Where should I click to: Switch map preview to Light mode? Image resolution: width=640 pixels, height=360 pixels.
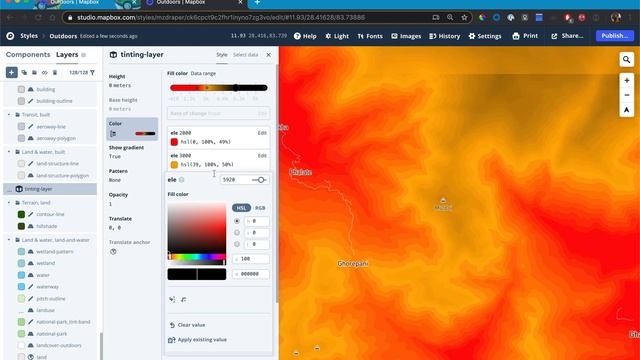point(337,36)
